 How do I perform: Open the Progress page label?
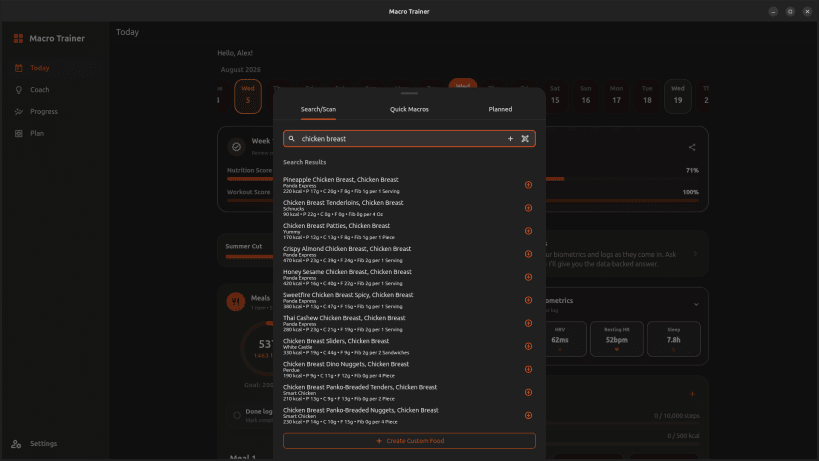(x=44, y=112)
